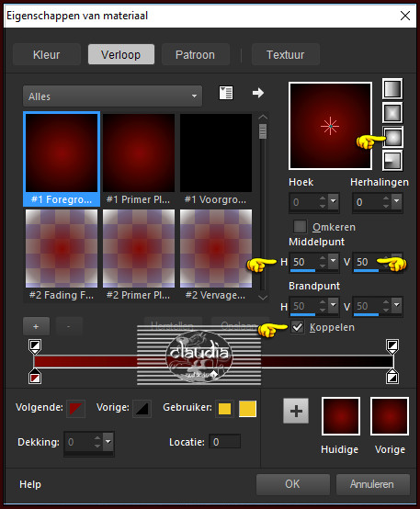
Task: Select the linear gradient style icon
Action: pos(392,89)
